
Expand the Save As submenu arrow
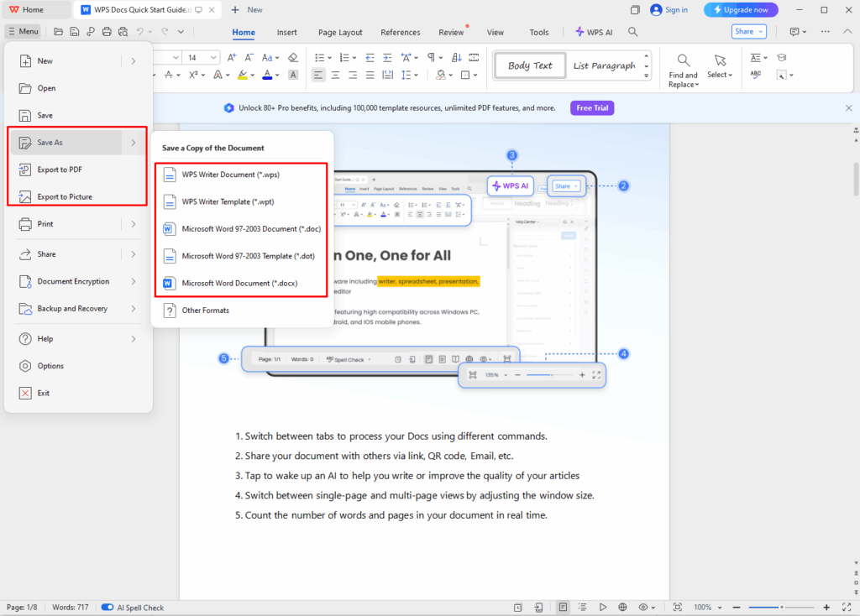pyautogui.click(x=133, y=143)
